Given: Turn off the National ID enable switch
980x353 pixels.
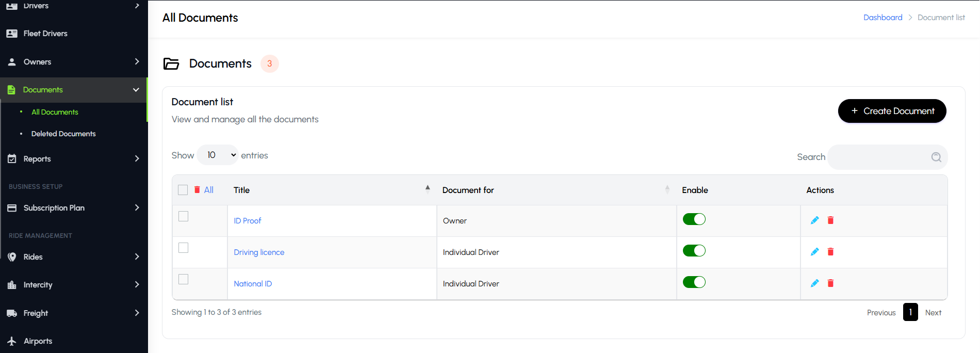Looking at the screenshot, I should pos(694,282).
